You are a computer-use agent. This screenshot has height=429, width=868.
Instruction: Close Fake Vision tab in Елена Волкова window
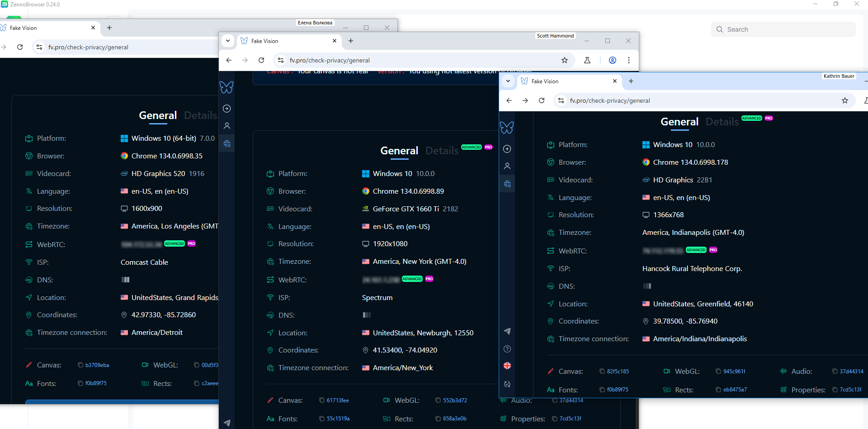93,28
